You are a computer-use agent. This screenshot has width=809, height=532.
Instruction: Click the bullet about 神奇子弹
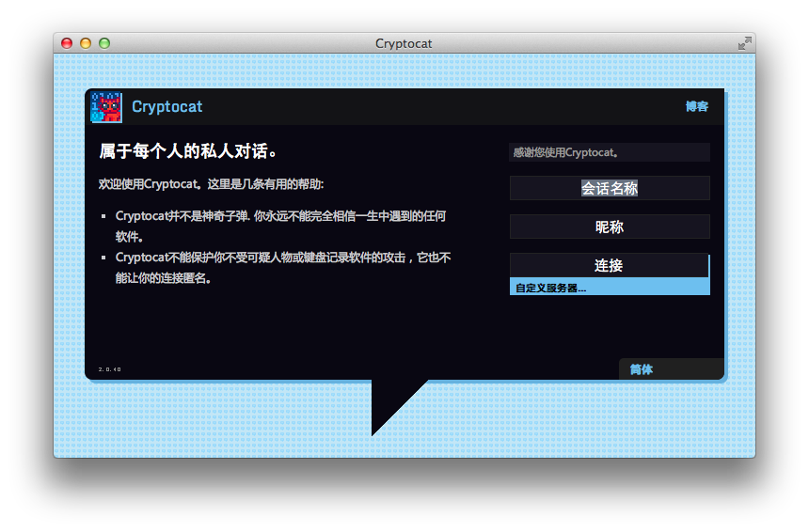(280, 227)
